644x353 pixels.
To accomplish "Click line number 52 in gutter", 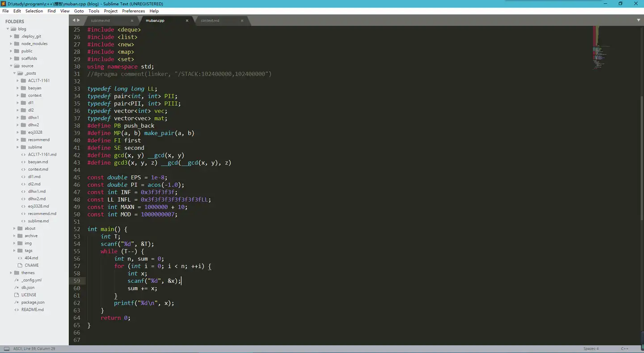I will point(77,229).
